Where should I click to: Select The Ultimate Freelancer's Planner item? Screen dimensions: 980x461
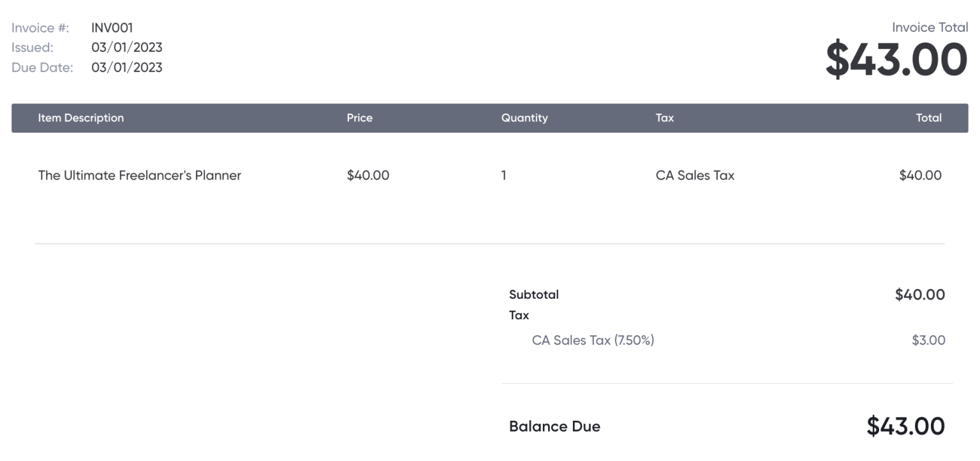[x=139, y=175]
